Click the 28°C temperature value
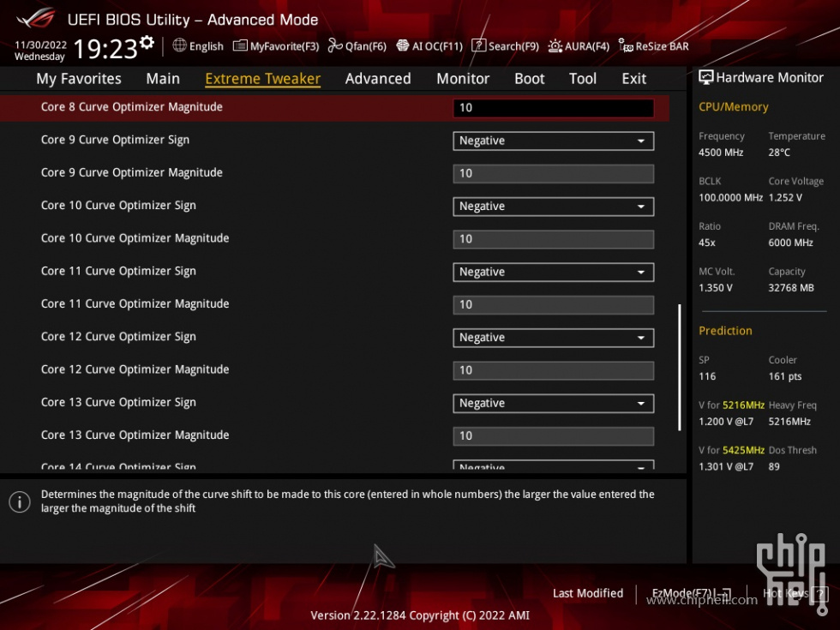 [779, 153]
